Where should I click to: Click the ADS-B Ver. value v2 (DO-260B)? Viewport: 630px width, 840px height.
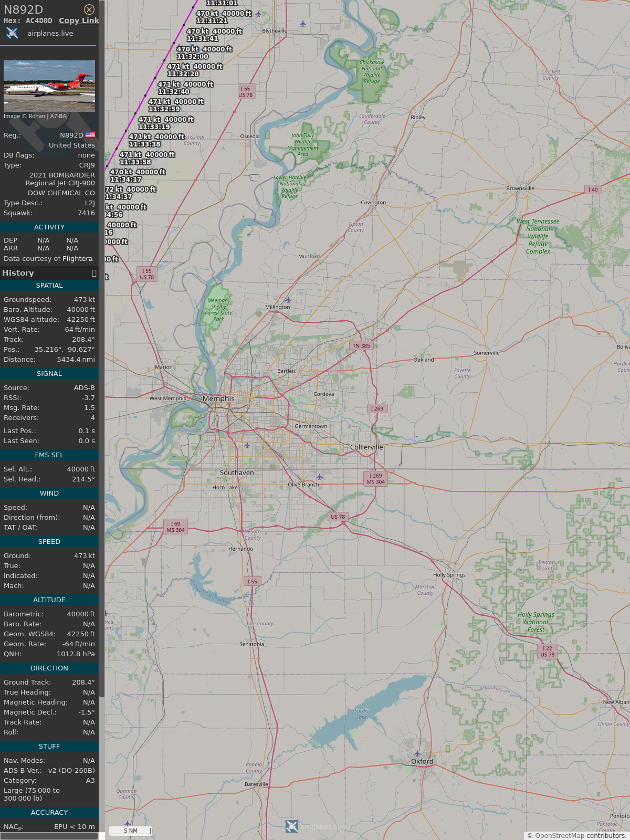(x=72, y=770)
